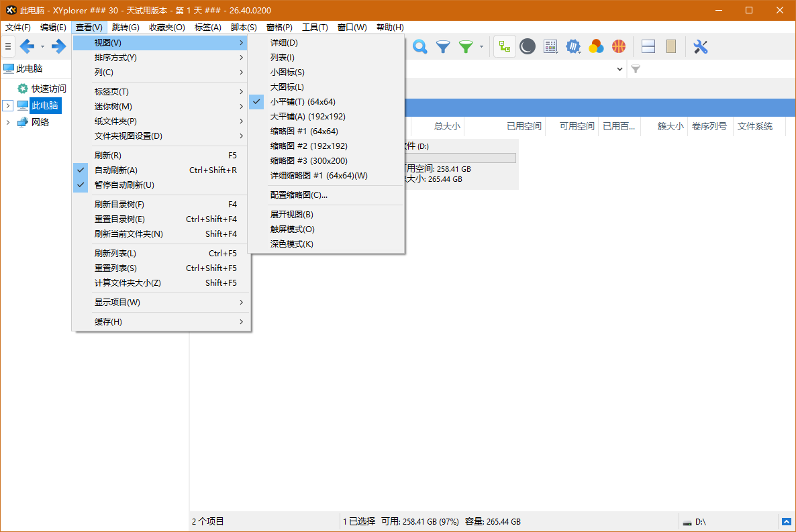Click the green funnel filter icon

[466, 47]
